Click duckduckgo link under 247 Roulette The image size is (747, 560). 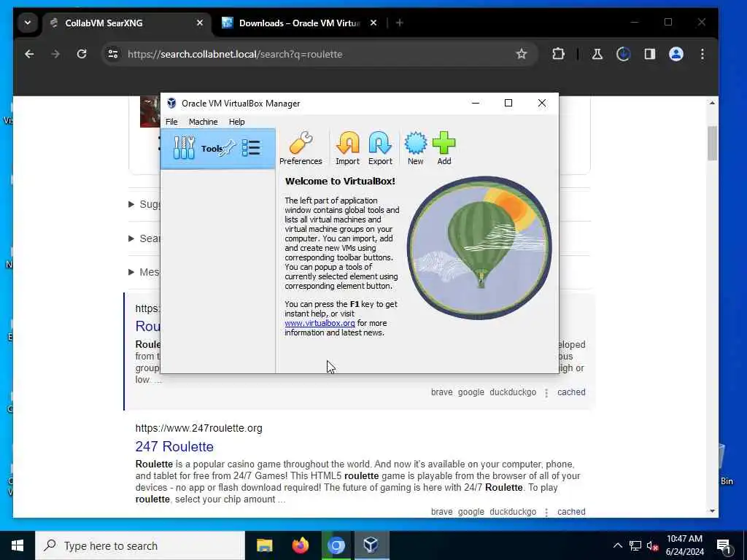pos(513,512)
